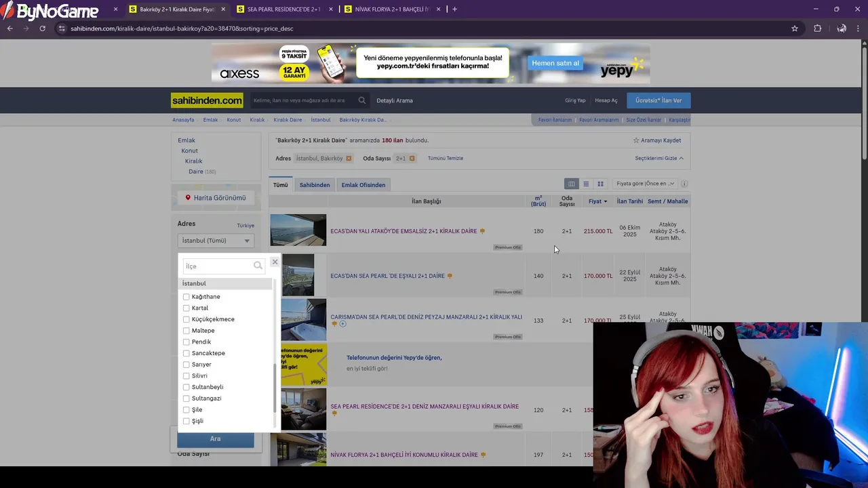Switch to gallery grid view icon
This screenshot has width=868, height=488.
pyautogui.click(x=600, y=184)
